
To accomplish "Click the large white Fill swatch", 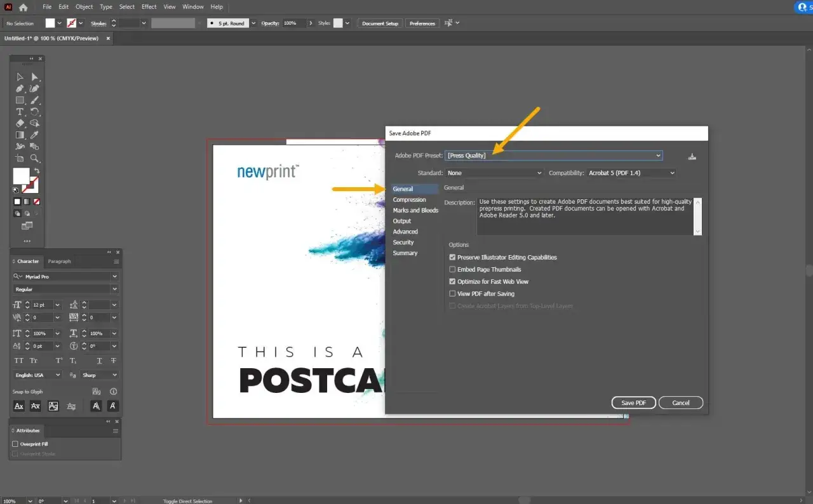I will (x=21, y=176).
